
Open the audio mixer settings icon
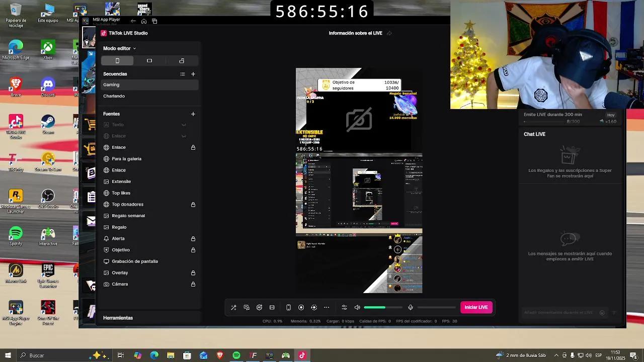tap(344, 307)
